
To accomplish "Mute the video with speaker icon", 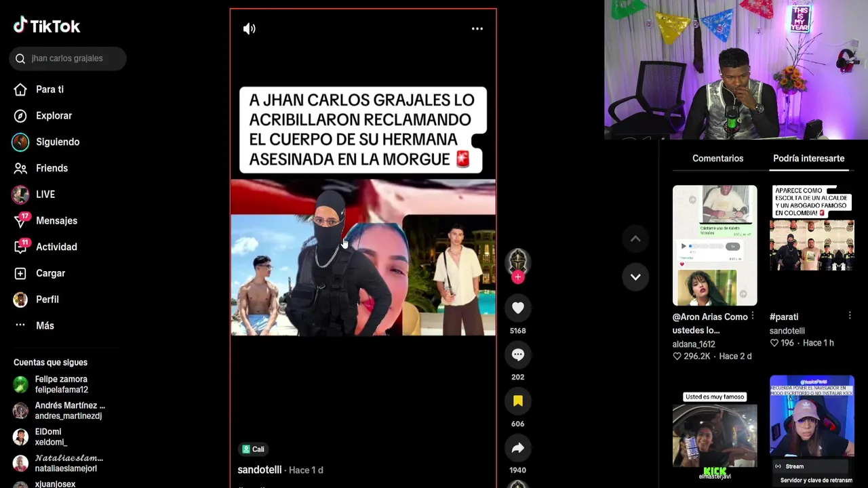I will click(x=250, y=28).
